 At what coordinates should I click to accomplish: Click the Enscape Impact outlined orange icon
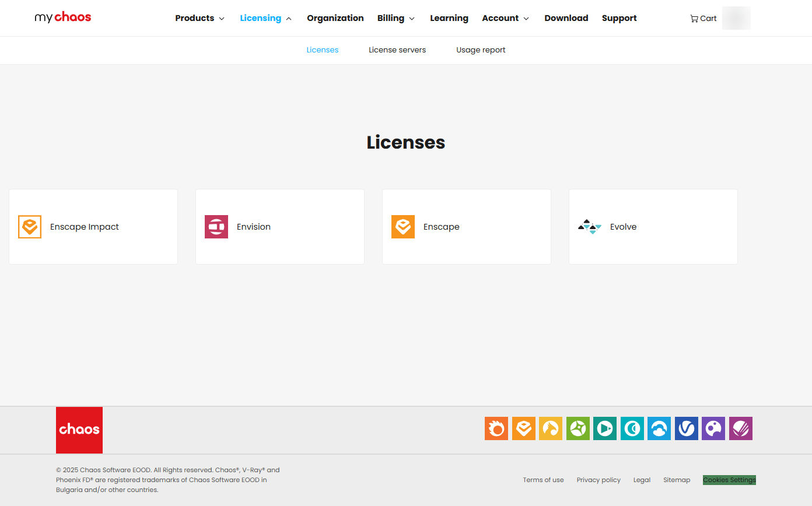tap(30, 227)
